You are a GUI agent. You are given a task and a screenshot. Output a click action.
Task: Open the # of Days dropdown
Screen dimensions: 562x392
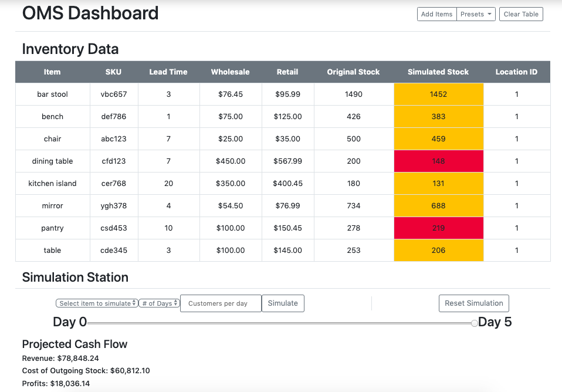[159, 303]
